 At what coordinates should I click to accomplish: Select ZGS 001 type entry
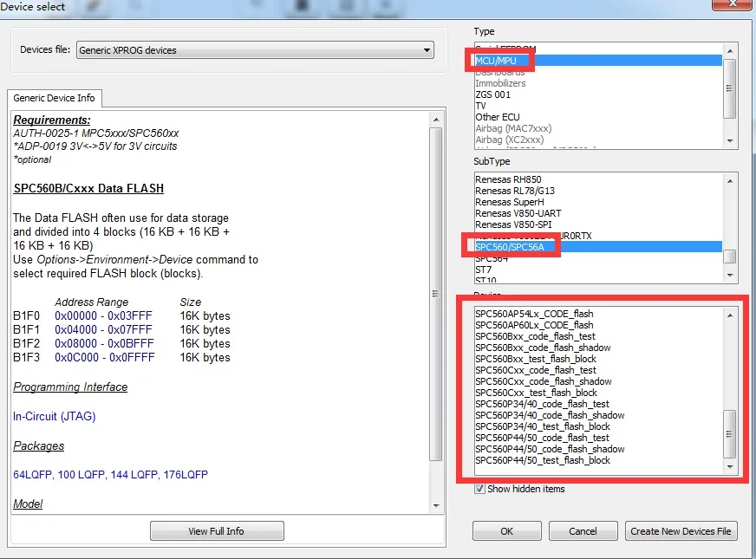pos(598,94)
